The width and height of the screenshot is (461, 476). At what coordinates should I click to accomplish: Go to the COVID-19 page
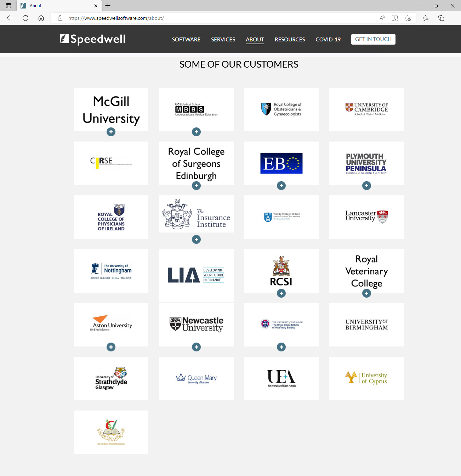(x=328, y=39)
